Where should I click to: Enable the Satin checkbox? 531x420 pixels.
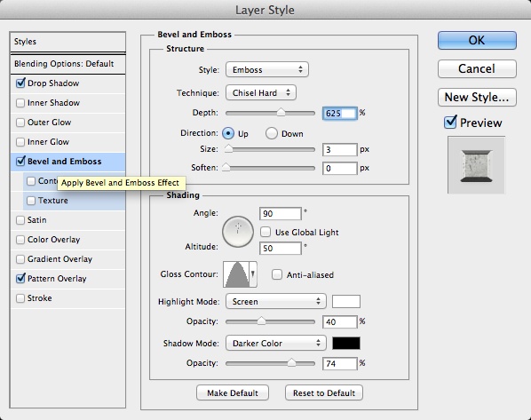(x=20, y=220)
